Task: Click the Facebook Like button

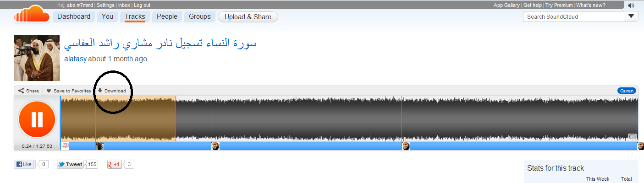Action: click(24, 164)
